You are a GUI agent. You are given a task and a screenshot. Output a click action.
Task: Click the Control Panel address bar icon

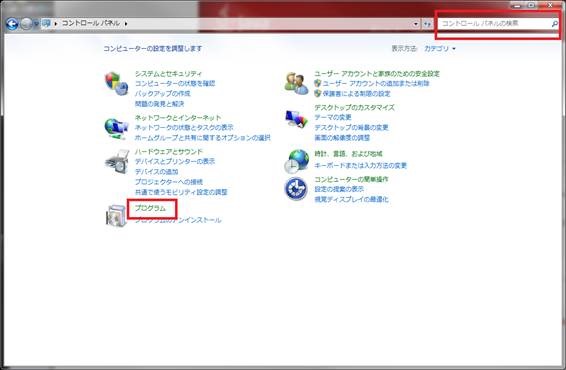click(x=46, y=23)
